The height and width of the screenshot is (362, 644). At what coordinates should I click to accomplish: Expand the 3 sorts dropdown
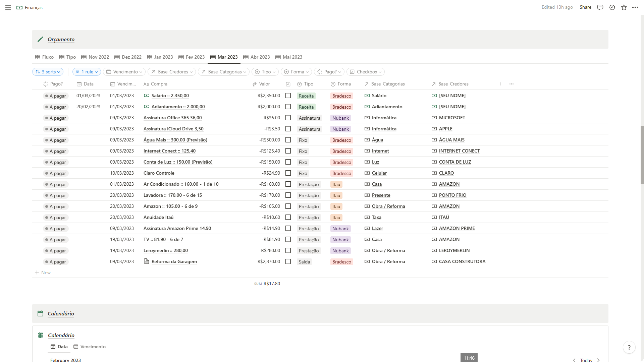click(x=48, y=72)
